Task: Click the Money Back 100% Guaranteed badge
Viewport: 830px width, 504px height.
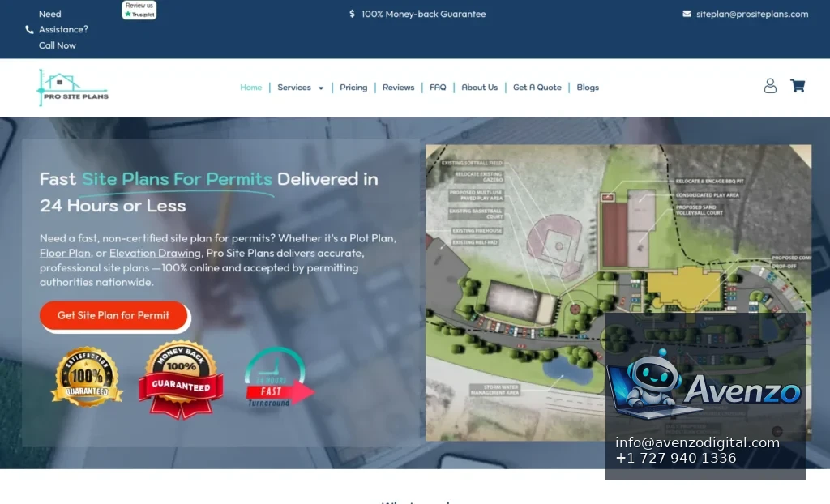Action: pyautogui.click(x=181, y=379)
